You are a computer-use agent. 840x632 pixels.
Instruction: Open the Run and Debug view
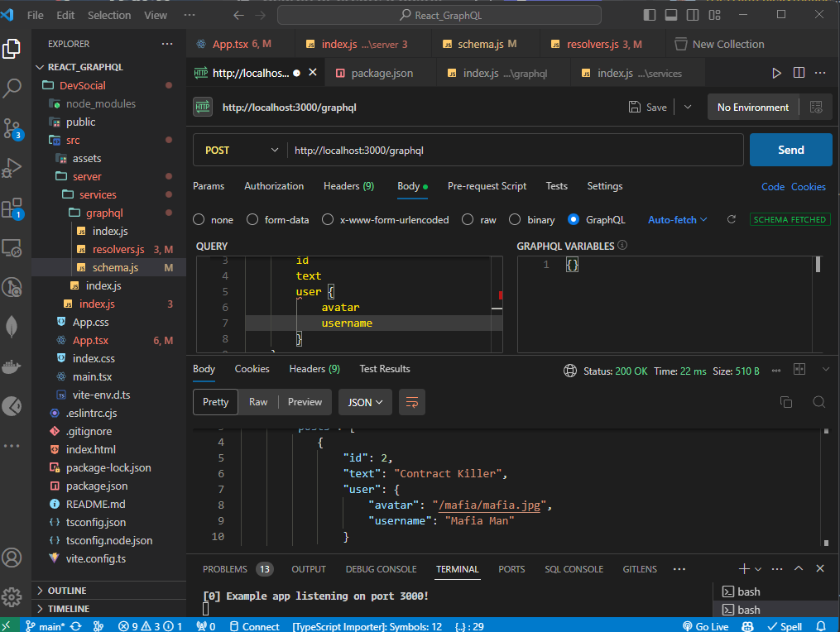pyautogui.click(x=12, y=168)
